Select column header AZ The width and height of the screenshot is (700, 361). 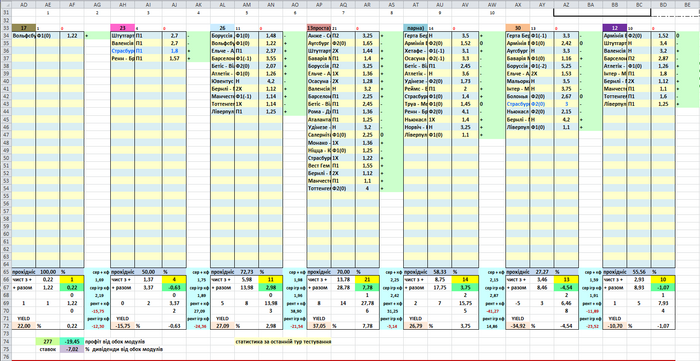(x=566, y=4)
